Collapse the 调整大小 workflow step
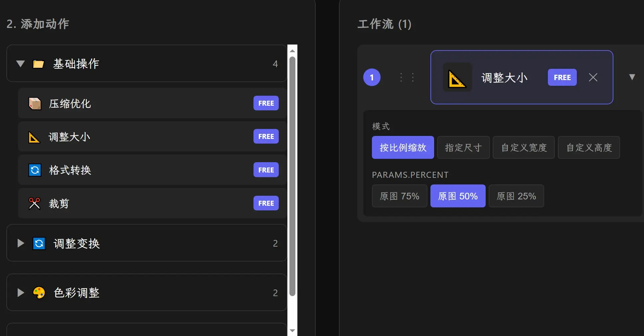The image size is (644, 336). [632, 77]
